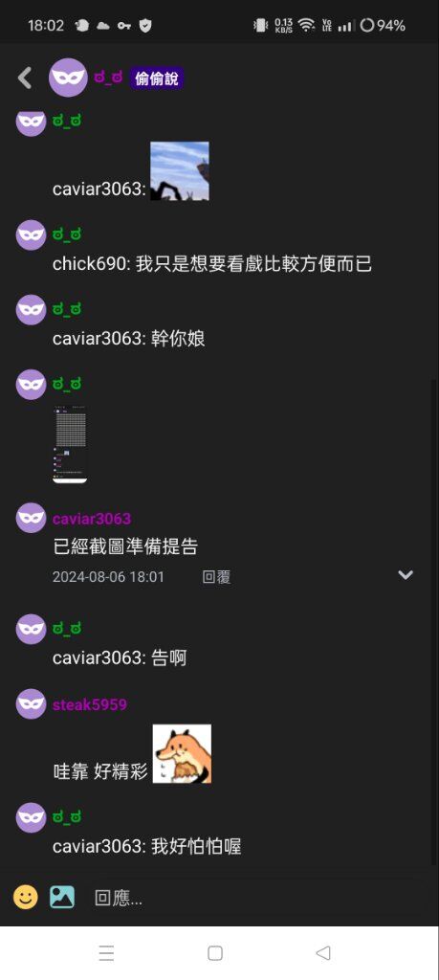The width and height of the screenshot is (439, 980).
Task: Tap the mask avatar beside steak5959
Action: 31,704
